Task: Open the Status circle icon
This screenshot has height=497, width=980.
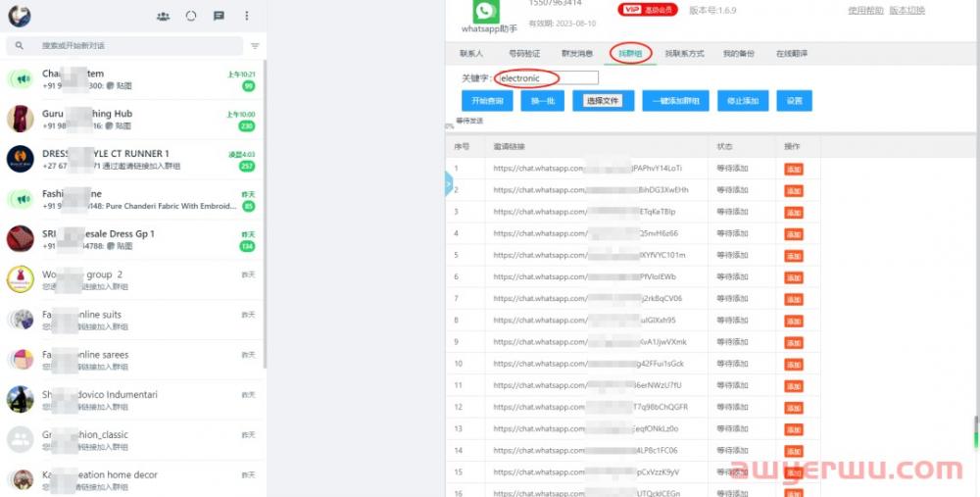Action: [x=191, y=17]
